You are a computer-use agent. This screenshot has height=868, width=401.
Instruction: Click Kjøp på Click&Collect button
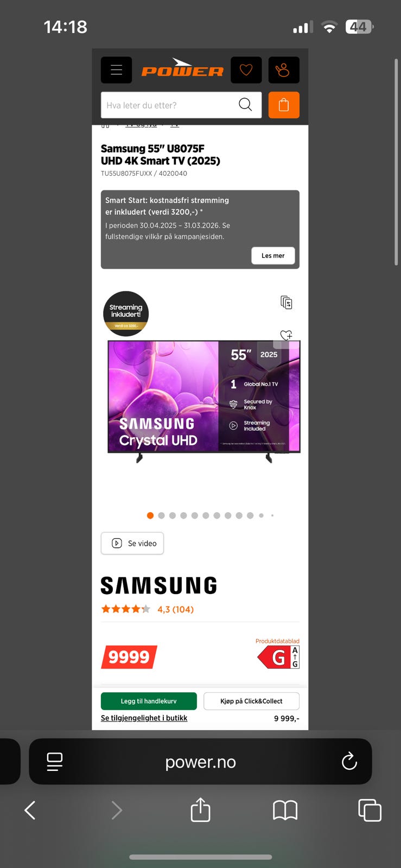(251, 701)
